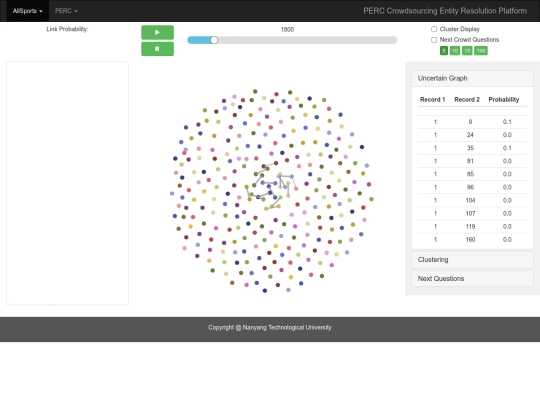Viewport: 540px width, 405px height.
Task: Select Record 2 value 119
Action: [470, 227]
